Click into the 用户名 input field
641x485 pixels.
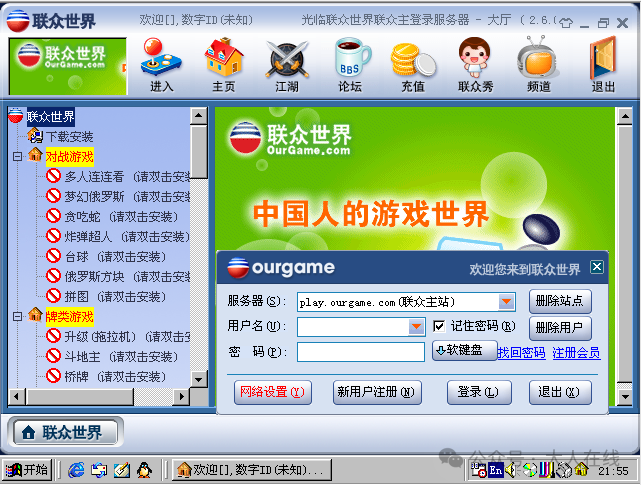point(353,327)
